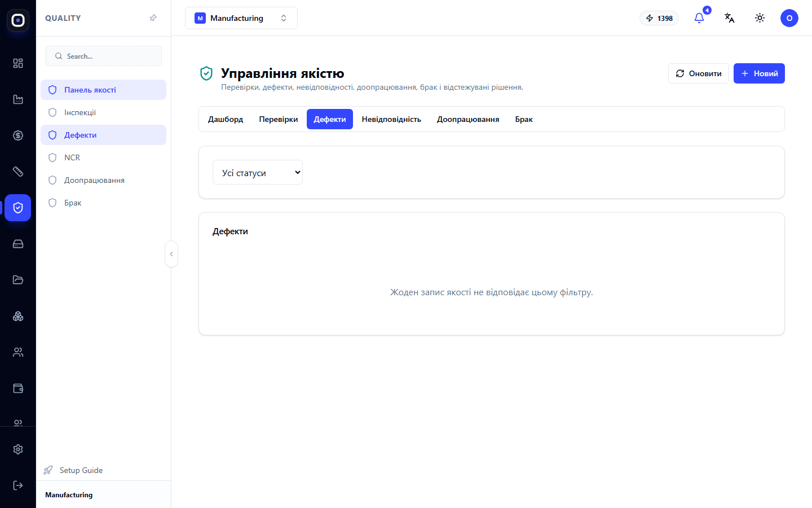812x508 pixels.
Task: Switch to the Невідповідність tab
Action: click(x=391, y=119)
